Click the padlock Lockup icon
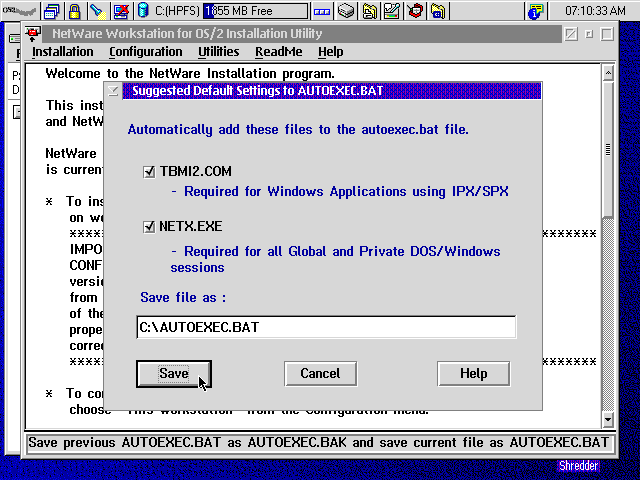 pyautogui.click(x=74, y=11)
